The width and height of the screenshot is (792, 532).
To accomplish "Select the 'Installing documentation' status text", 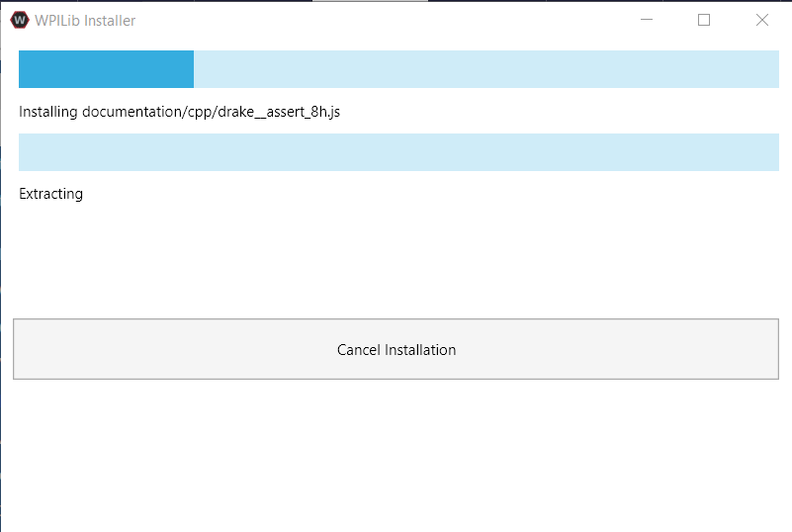I will (x=179, y=112).
